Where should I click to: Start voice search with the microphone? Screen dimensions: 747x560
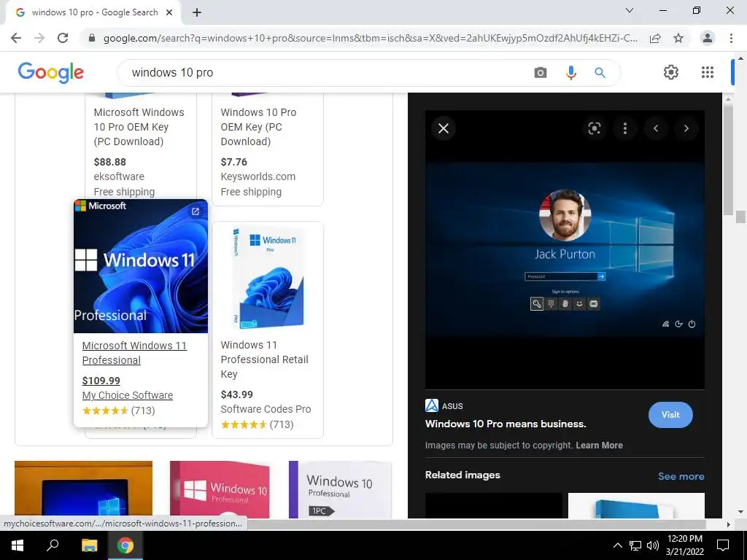pos(570,72)
